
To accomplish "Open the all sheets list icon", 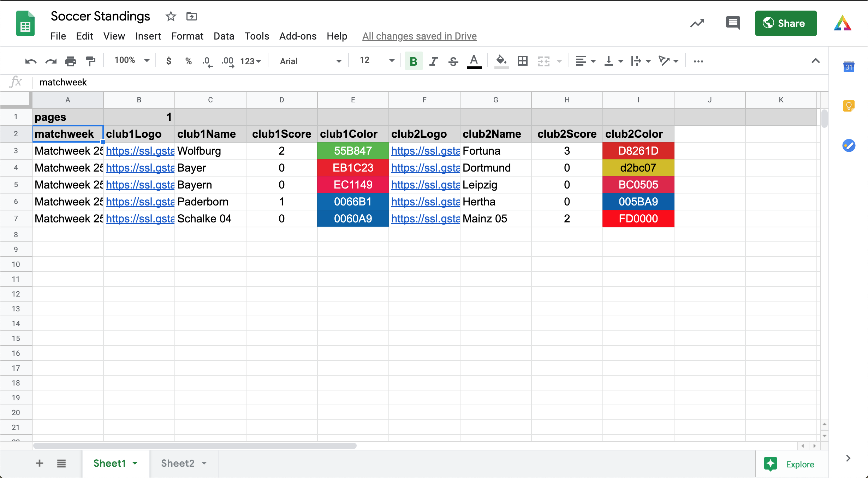I will point(61,463).
